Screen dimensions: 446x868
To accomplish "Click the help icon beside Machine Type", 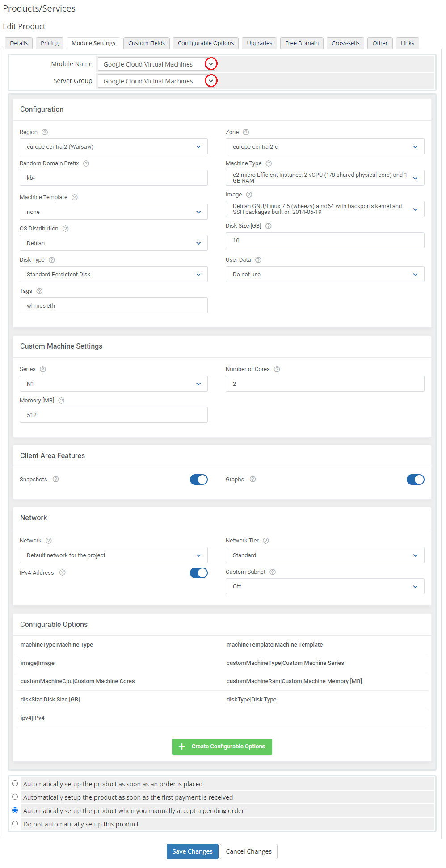I will 269,163.
